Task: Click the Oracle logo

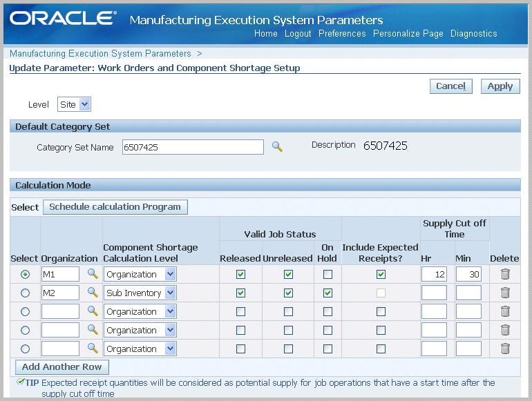Action: click(63, 19)
